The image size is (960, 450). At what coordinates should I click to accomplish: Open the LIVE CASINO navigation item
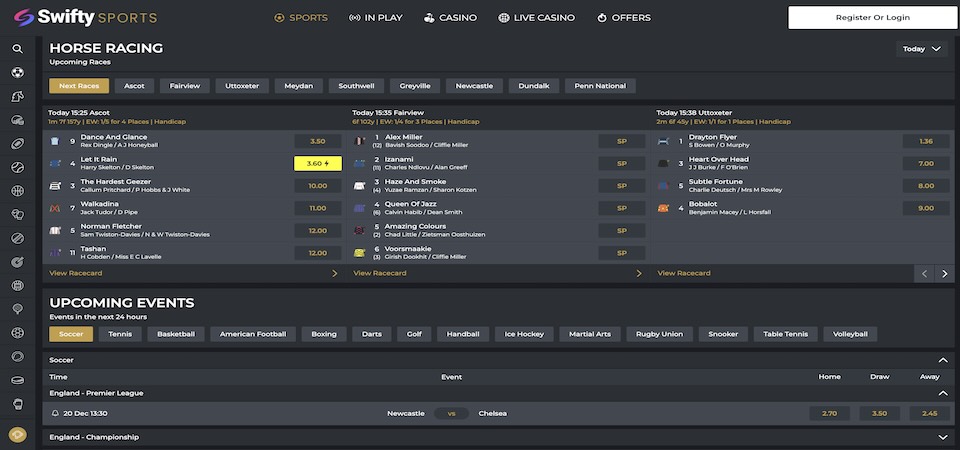(536, 18)
